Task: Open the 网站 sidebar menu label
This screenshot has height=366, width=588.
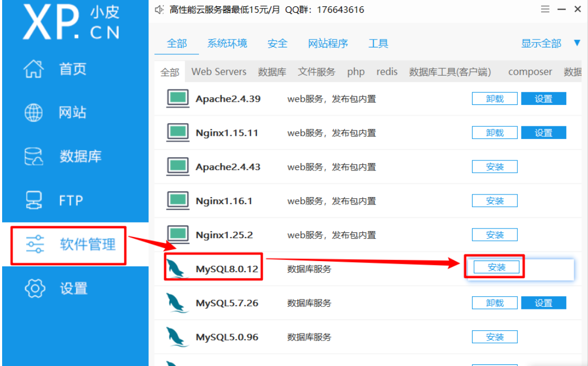Action: (x=72, y=112)
